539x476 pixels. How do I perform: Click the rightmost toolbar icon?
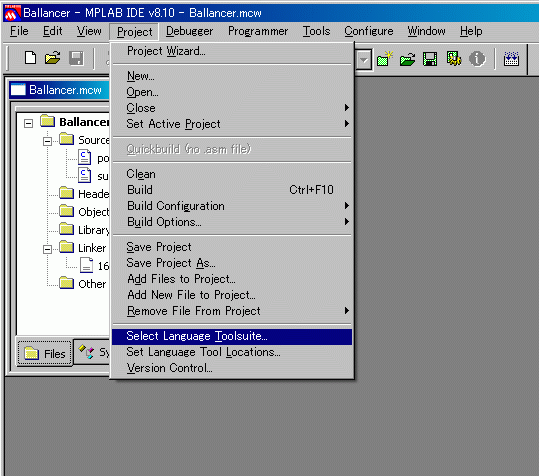[x=511, y=59]
